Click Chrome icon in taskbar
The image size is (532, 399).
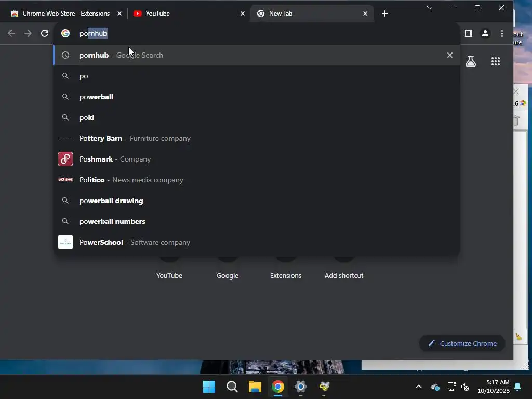point(277,387)
